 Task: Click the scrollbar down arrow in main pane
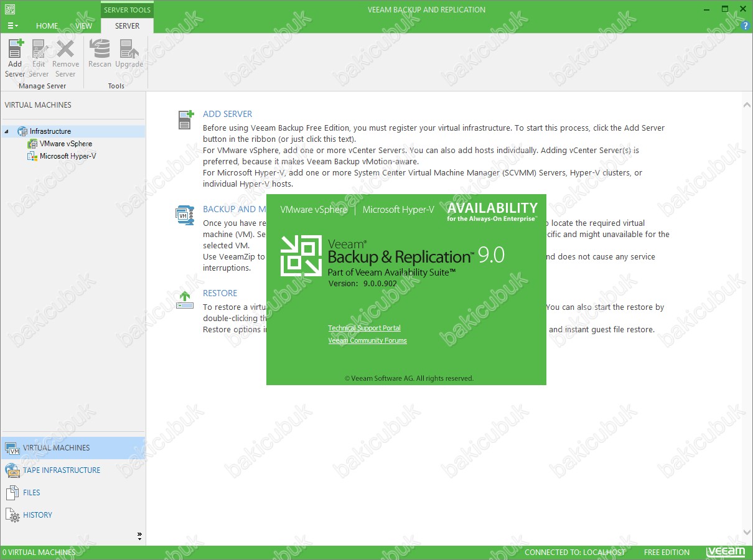coord(747,533)
